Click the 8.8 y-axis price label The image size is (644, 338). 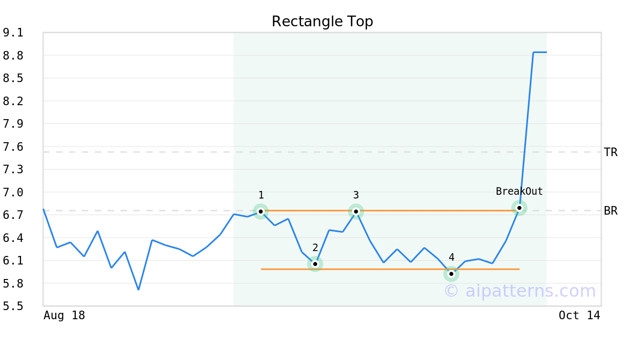point(13,56)
